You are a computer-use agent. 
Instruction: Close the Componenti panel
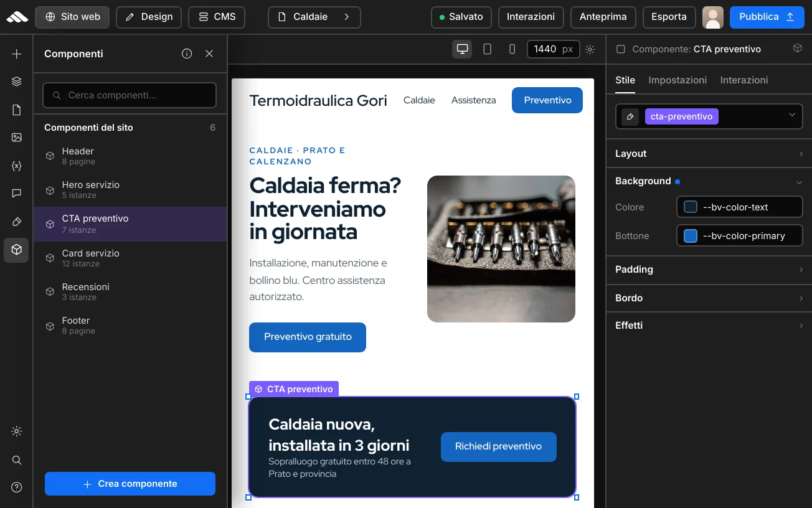209,54
